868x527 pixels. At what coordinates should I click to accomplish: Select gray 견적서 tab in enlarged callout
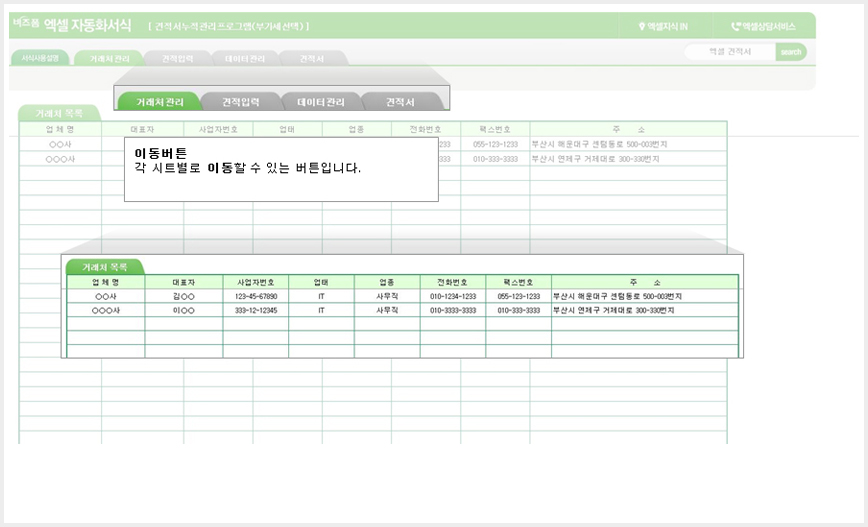pos(400,102)
